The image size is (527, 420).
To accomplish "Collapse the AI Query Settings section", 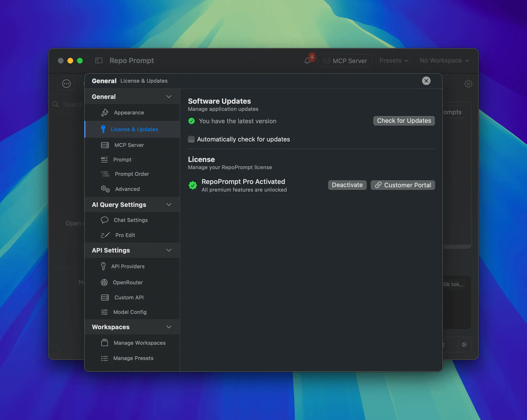I will pyautogui.click(x=169, y=204).
